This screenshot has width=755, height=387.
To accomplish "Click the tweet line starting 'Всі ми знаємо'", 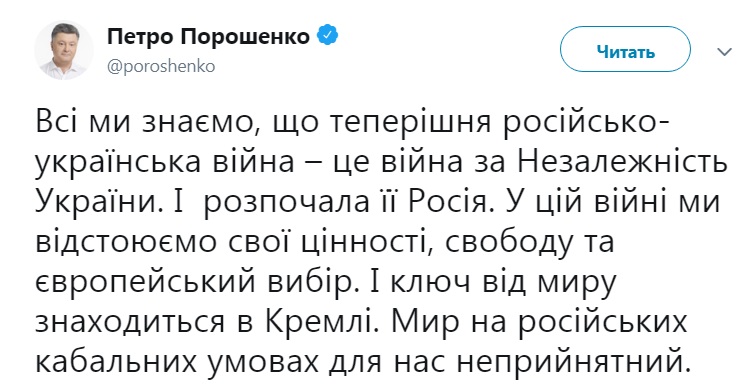I will tap(351, 122).
